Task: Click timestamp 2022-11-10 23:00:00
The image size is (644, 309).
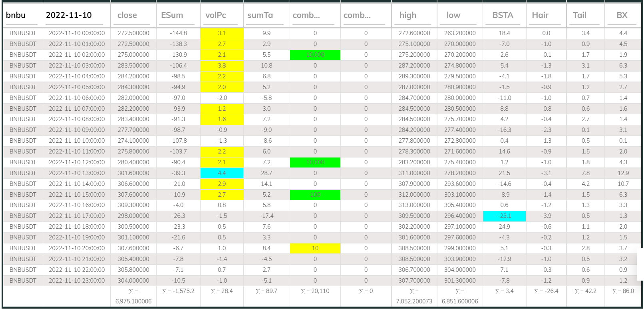Action: pyautogui.click(x=77, y=281)
